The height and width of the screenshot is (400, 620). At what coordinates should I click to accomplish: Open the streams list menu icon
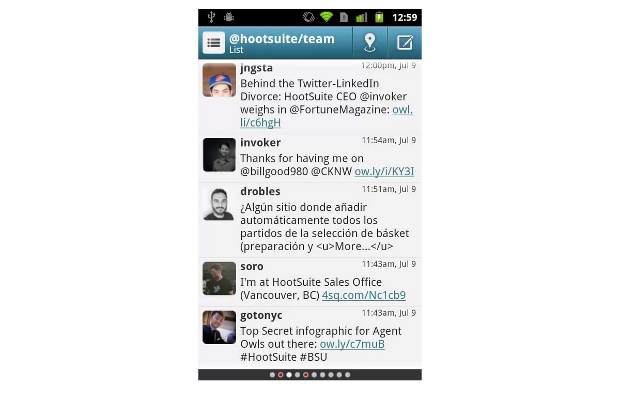pos(214,42)
